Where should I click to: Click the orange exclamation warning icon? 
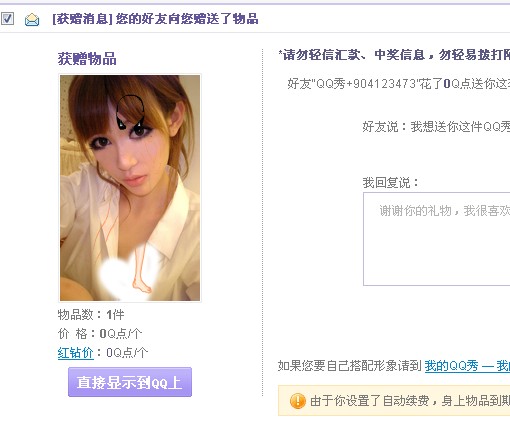click(x=298, y=401)
